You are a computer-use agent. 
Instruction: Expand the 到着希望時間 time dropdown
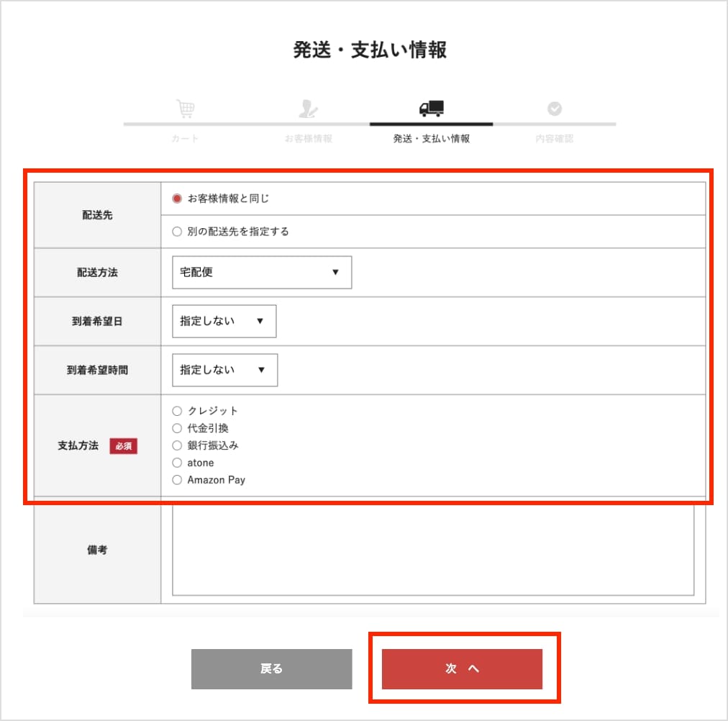pyautogui.click(x=223, y=370)
